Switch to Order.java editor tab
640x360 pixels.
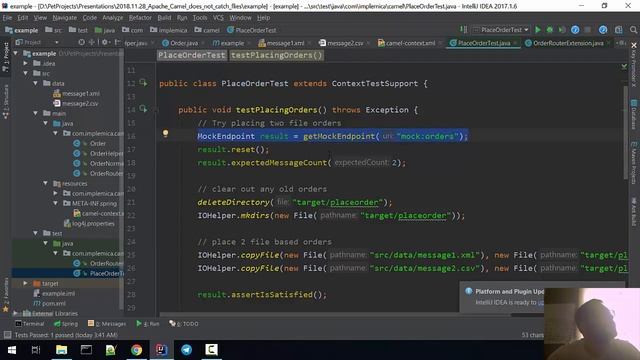(x=180, y=43)
